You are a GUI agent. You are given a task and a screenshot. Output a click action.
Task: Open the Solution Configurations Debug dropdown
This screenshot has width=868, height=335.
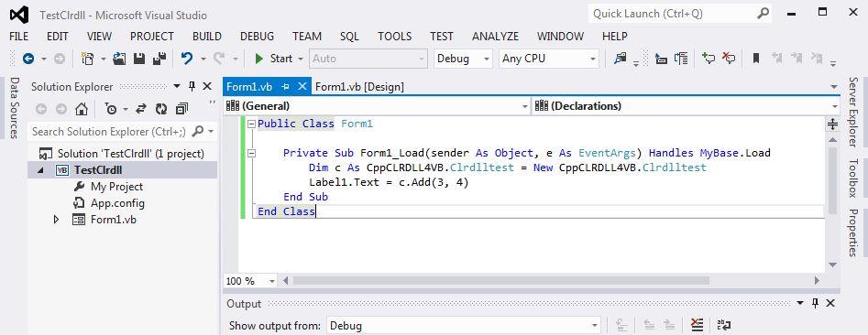point(487,59)
